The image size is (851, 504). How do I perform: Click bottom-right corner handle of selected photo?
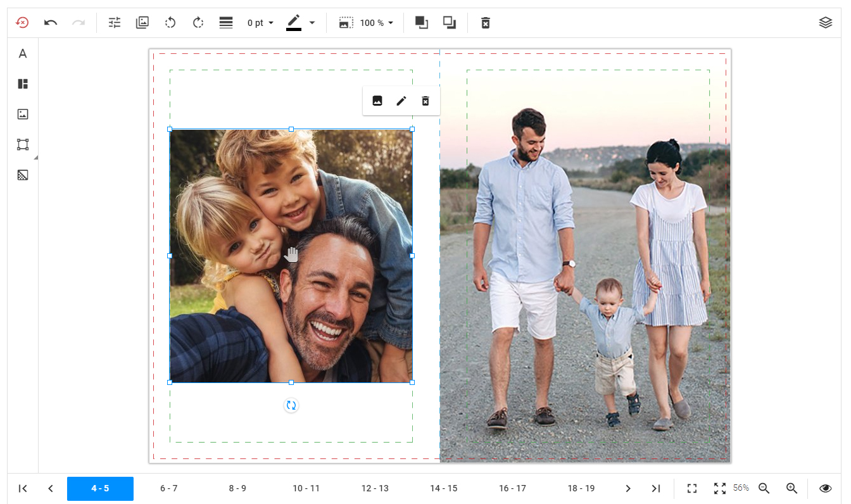(x=413, y=382)
